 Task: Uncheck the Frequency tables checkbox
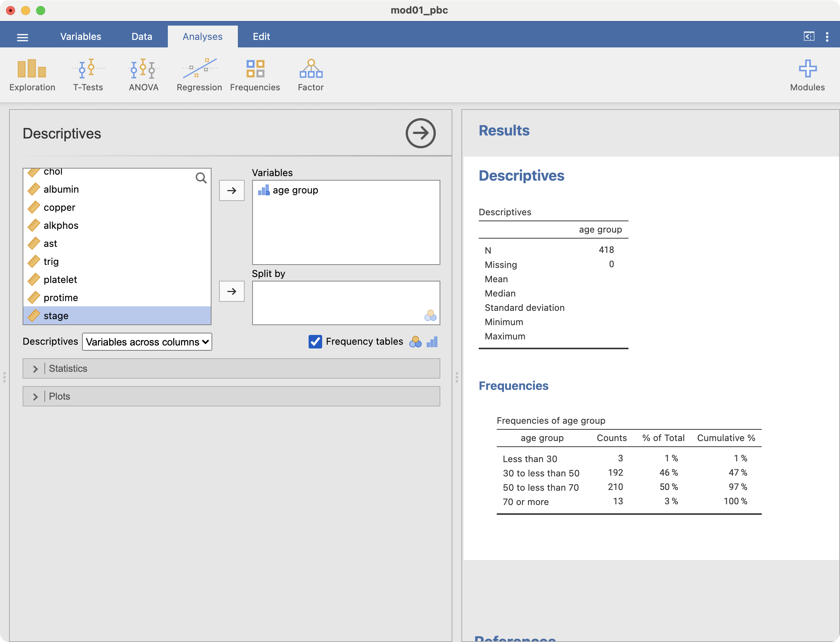[315, 342]
